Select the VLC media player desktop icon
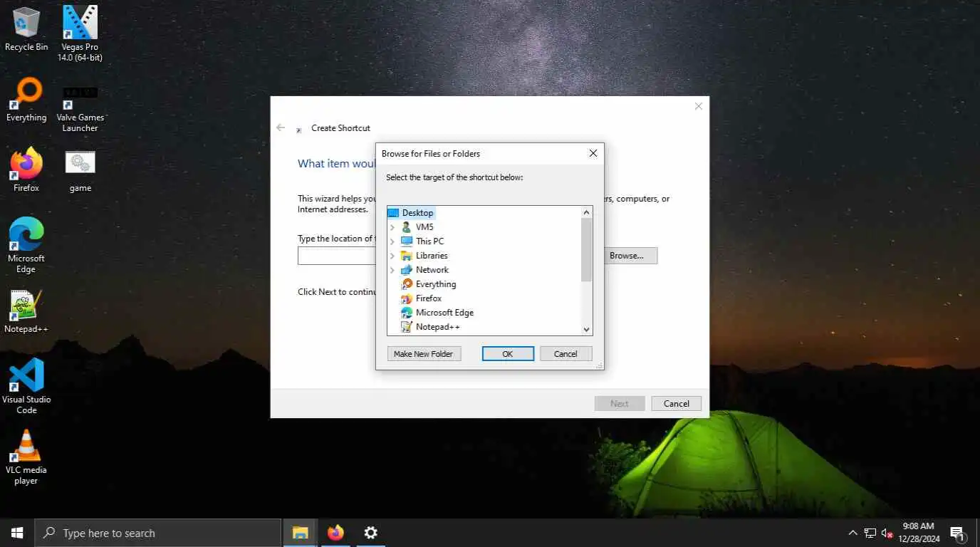This screenshot has height=547, width=980. coord(26,457)
